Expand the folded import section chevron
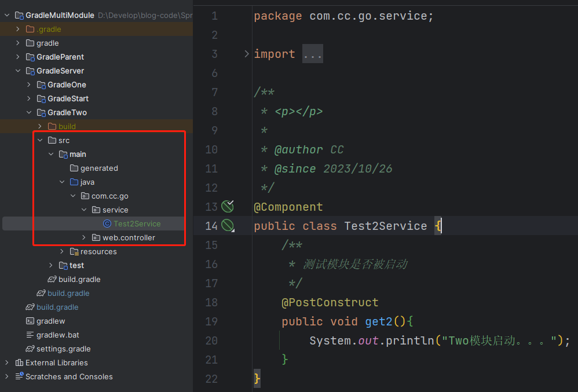This screenshot has height=392, width=578. click(x=247, y=54)
